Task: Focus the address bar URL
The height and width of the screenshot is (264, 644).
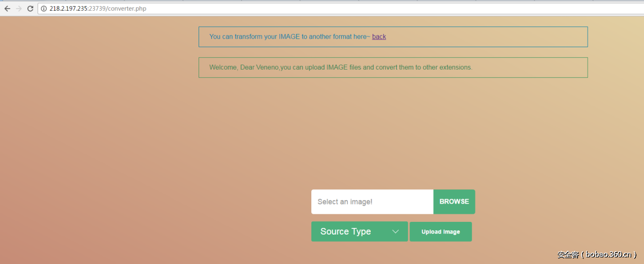Action: [x=305, y=9]
